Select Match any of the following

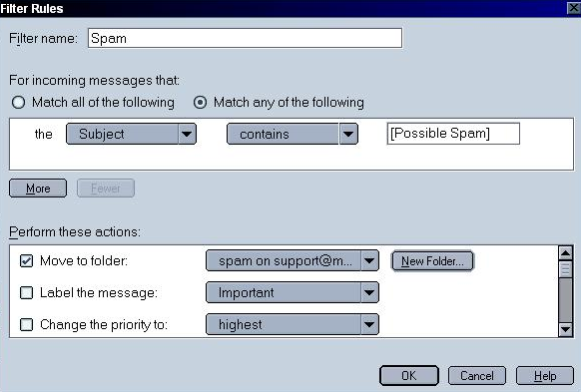click(200, 102)
